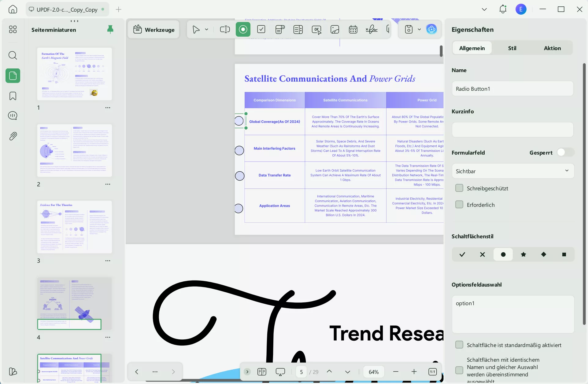Expand the save options dropdown arrow
This screenshot has width=588, height=384.
pos(419,29)
